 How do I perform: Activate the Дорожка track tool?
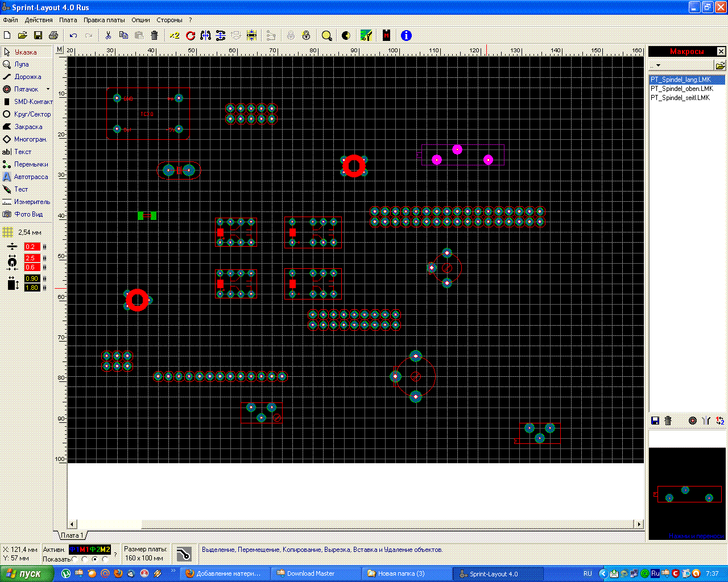click(x=27, y=77)
